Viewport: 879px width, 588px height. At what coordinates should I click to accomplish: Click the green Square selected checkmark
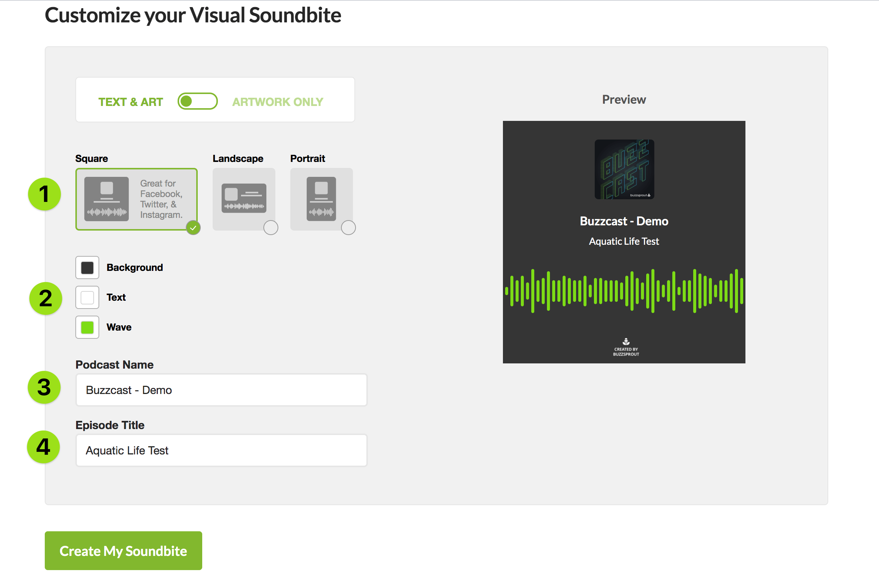point(193,228)
